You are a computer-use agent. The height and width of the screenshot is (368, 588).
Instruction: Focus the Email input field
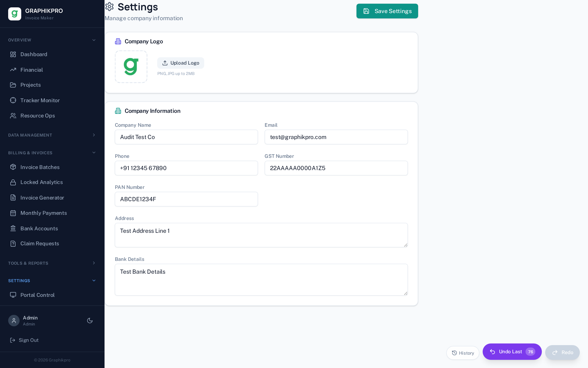tap(336, 137)
